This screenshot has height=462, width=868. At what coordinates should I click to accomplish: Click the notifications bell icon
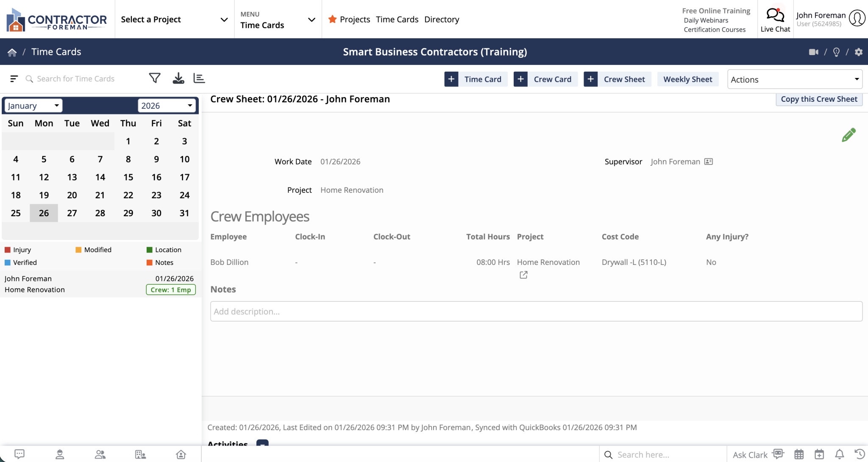point(839,454)
